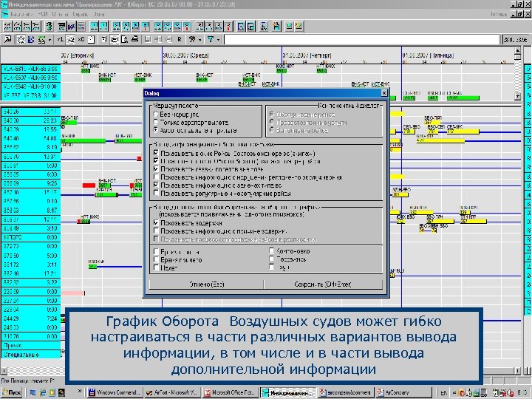Click the yellow person-with-door icon in top toolbar
532x399 pixels.
[276, 26]
